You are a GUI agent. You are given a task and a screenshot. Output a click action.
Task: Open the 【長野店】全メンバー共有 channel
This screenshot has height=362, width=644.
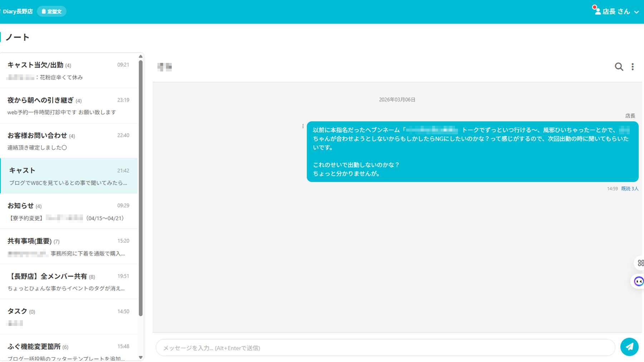point(69,282)
